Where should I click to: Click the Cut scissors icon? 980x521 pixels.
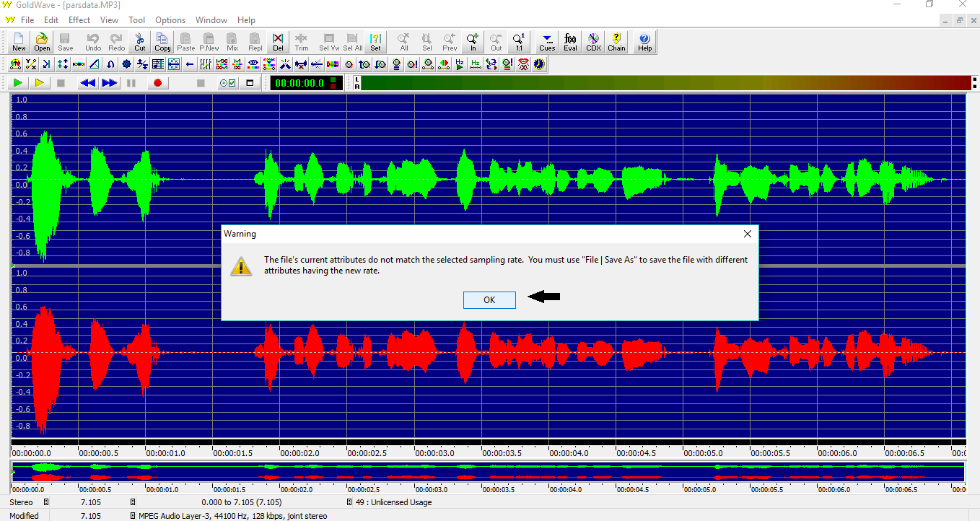coord(139,42)
